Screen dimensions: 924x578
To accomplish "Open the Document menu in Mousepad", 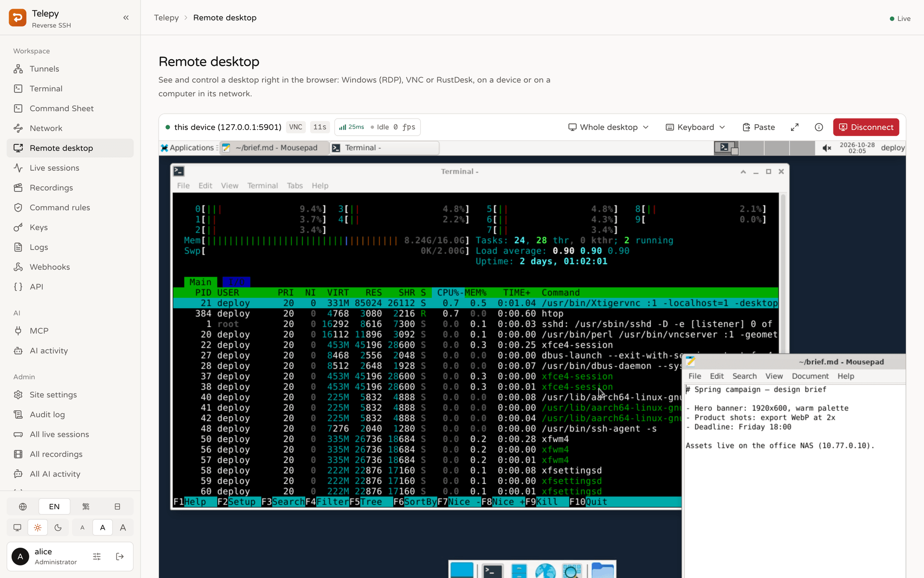I will tap(810, 376).
